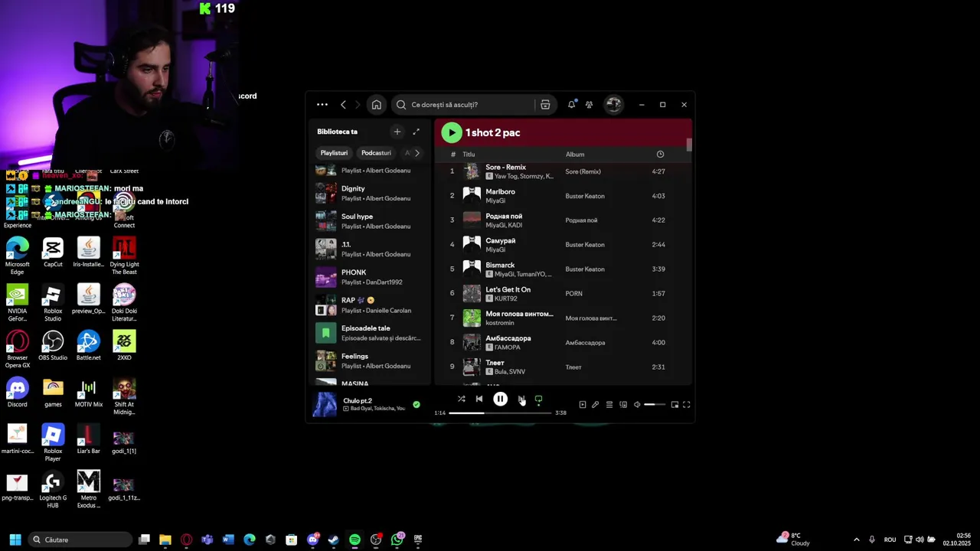Open the WhatsApp icon on taskbar
Image resolution: width=980 pixels, height=551 pixels.
397,540
